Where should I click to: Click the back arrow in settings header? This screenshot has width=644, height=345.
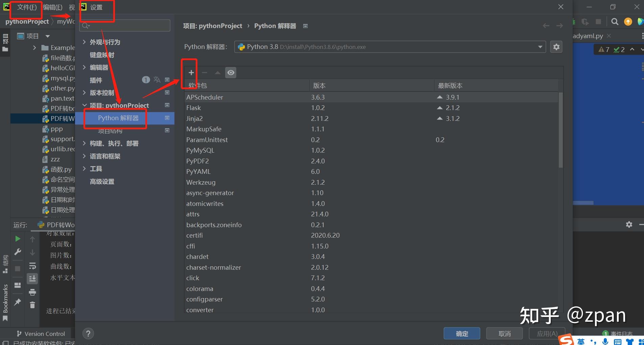pos(546,26)
